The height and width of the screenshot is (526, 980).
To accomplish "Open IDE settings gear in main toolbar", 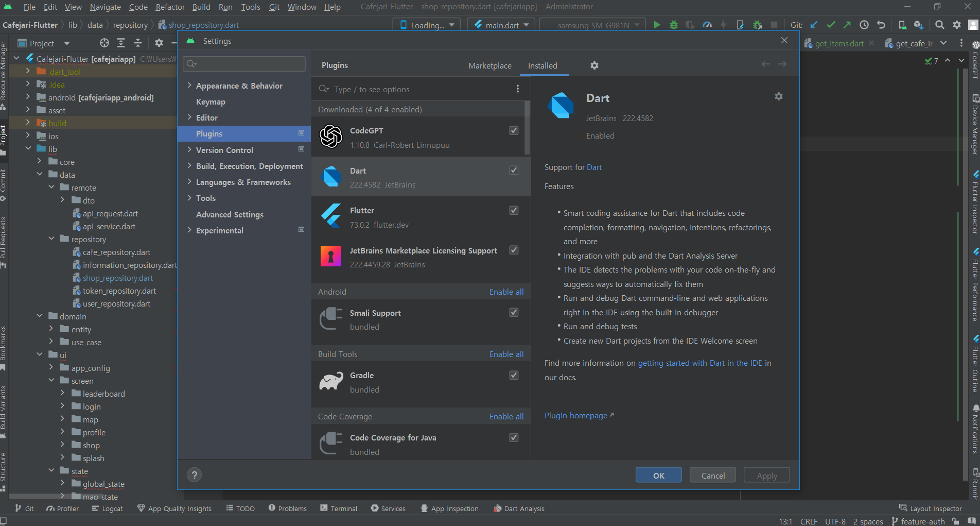I will pos(957,25).
